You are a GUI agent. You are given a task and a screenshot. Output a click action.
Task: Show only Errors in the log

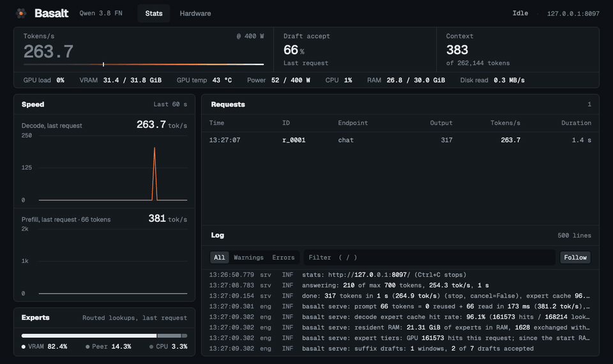[284, 257]
